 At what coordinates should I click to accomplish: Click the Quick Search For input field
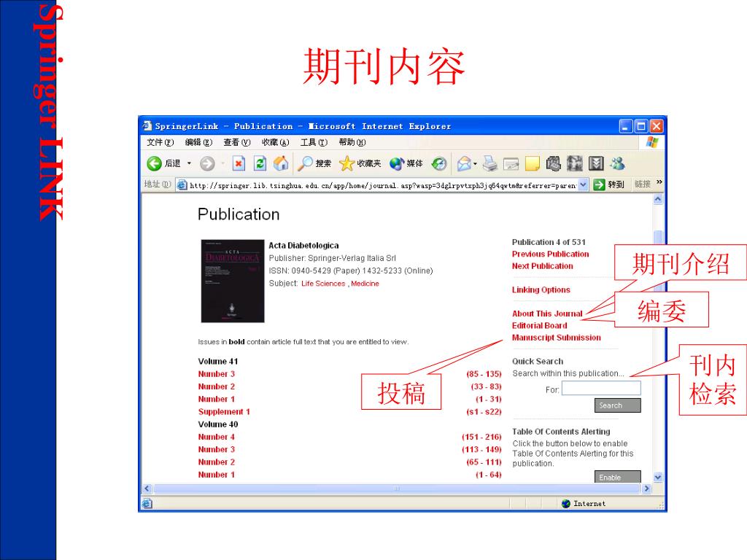[x=601, y=388]
